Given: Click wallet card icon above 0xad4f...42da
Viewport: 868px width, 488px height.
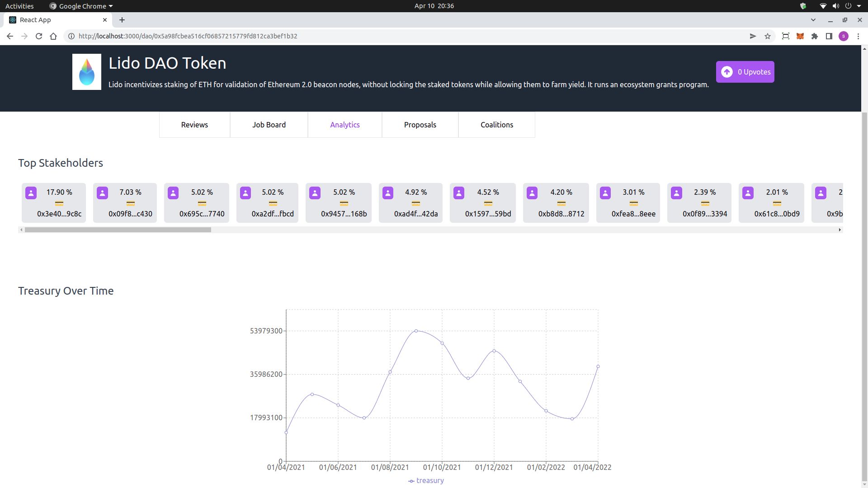Looking at the screenshot, I should point(416,203).
